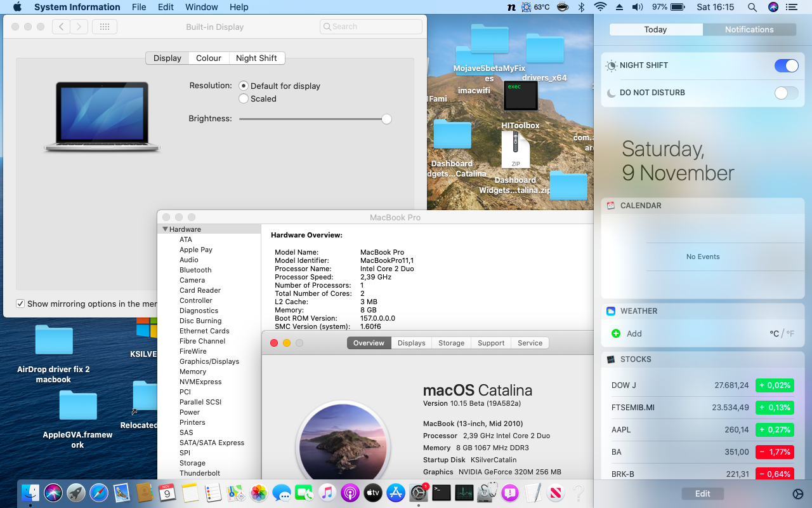Click the Search field in Display preferences
Image resolution: width=812 pixels, height=508 pixels.
(x=371, y=27)
